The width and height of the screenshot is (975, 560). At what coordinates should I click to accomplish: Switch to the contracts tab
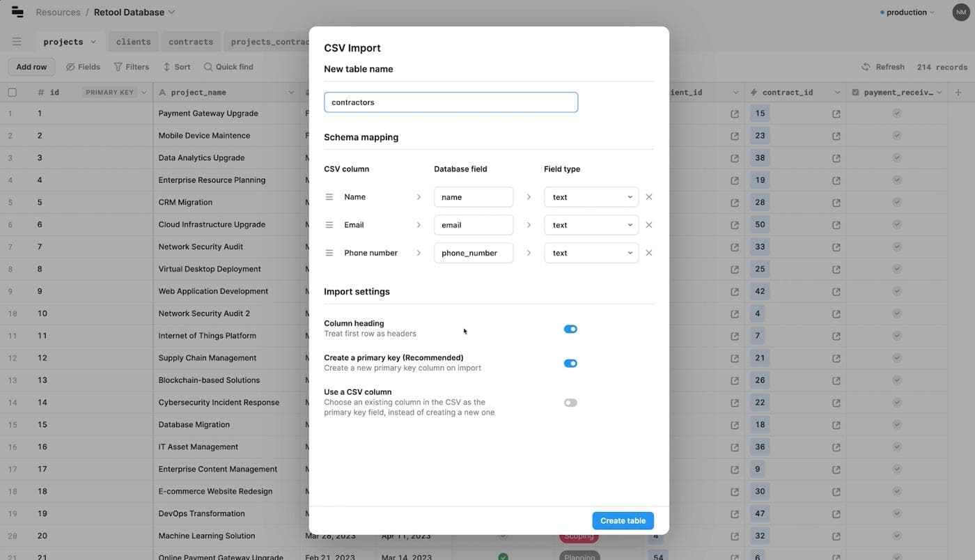pos(190,42)
